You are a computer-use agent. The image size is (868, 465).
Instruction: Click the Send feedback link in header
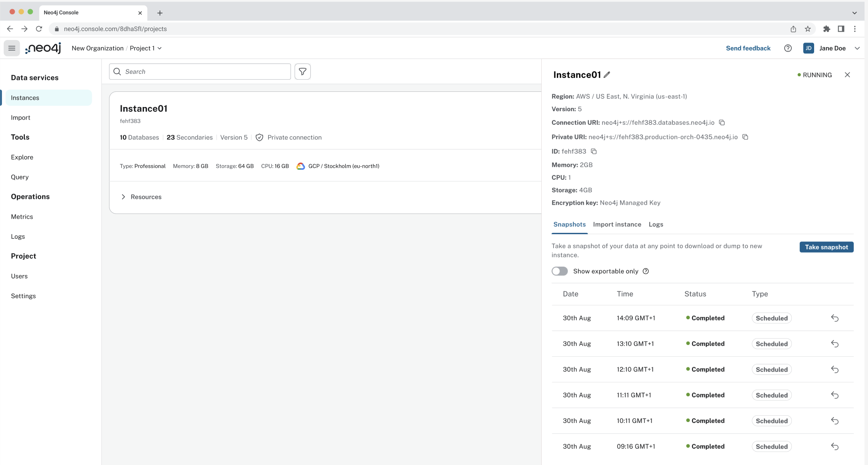click(x=748, y=48)
